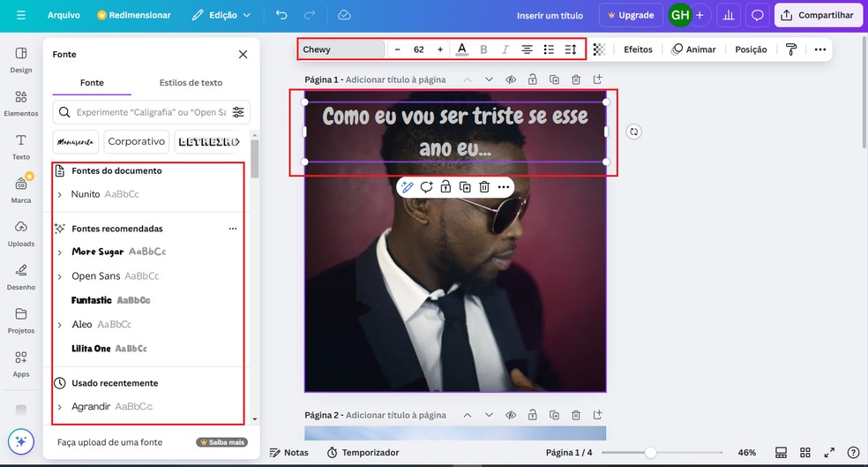Viewport: 868px width, 467px height.
Task: Click the text color icon in toolbar
Action: tap(462, 49)
